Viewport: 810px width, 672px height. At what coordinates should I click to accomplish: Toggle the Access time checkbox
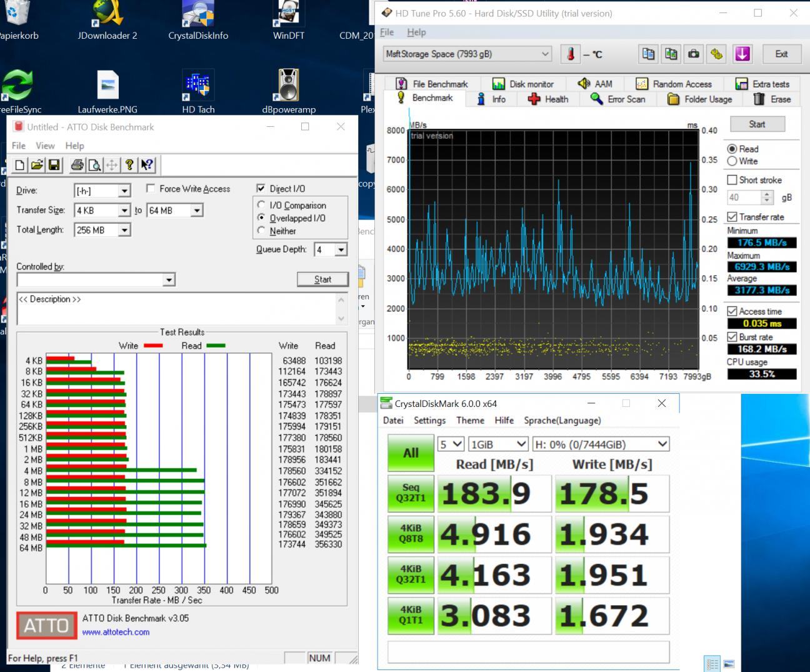pos(732,311)
